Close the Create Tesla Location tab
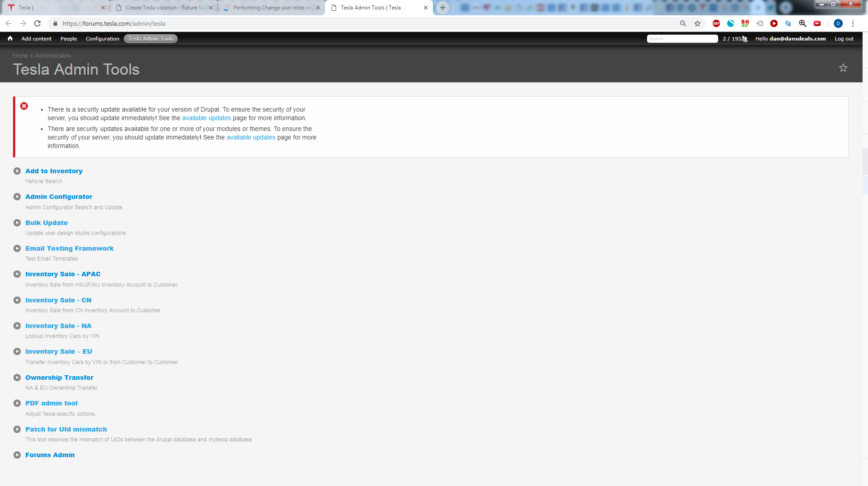868x486 pixels. click(x=211, y=8)
